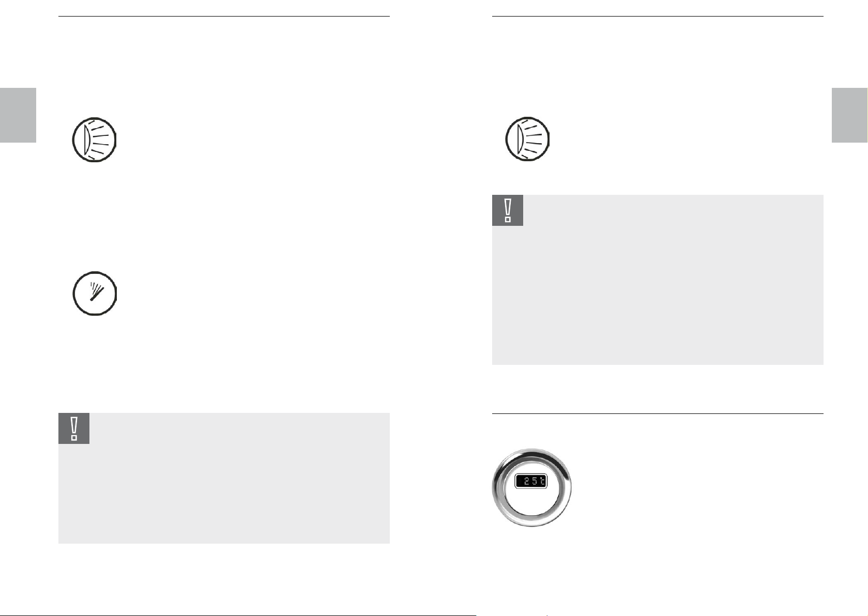This screenshot has width=868, height=616.
Task: Click the divider line above the gauge
Action: pyautogui.click(x=658, y=413)
